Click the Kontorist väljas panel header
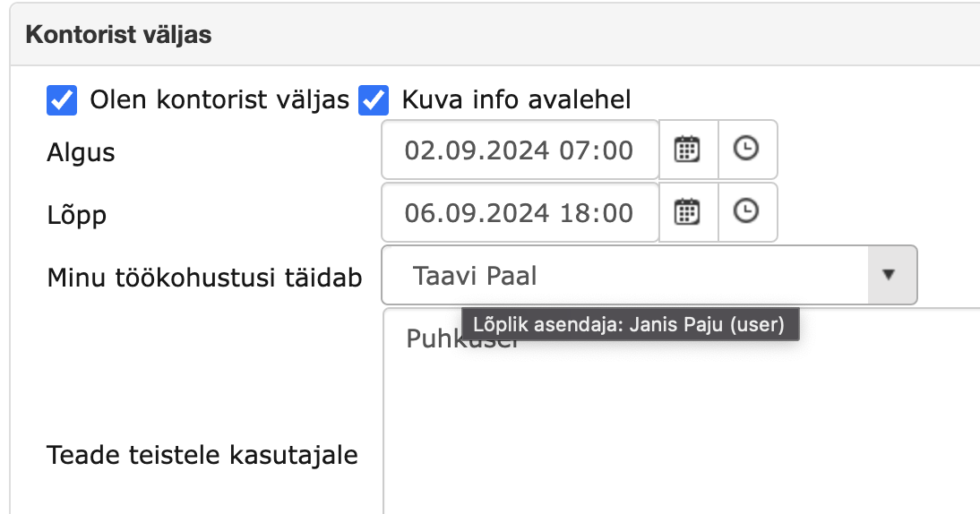 [x=495, y=34]
